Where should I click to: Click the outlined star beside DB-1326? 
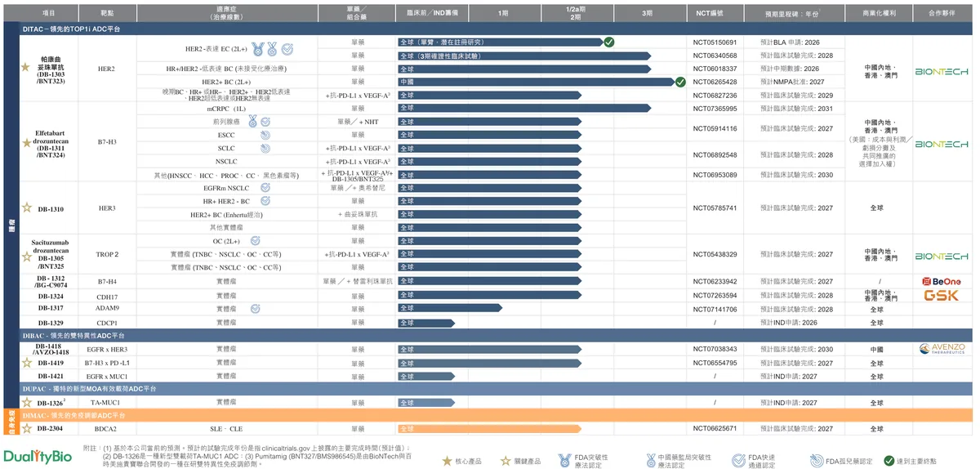click(25, 403)
